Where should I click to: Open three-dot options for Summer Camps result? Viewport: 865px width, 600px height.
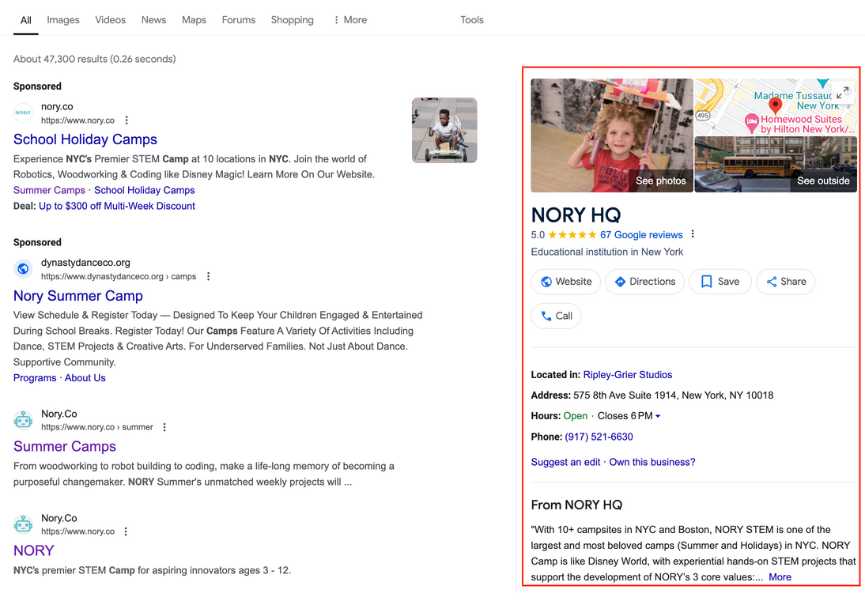click(164, 427)
